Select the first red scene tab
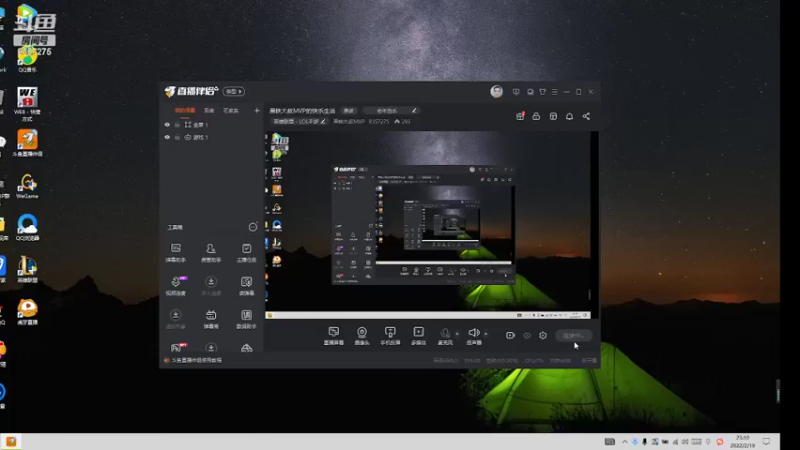The height and width of the screenshot is (450, 800). [185, 110]
